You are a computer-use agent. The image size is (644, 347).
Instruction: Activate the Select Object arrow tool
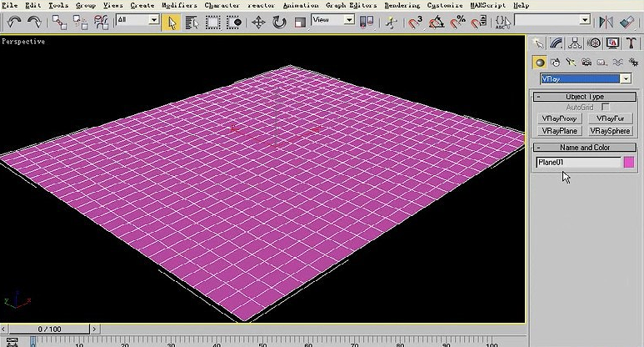point(172,22)
